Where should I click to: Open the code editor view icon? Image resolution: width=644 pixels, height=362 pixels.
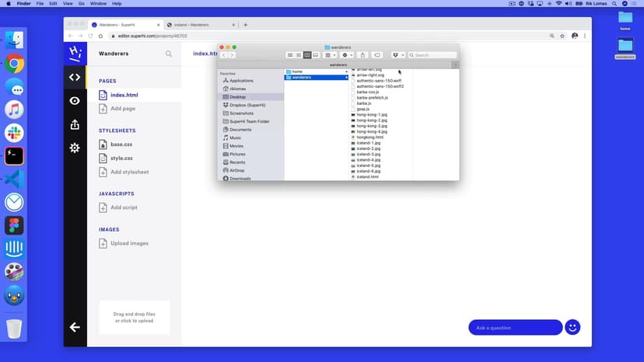coord(75,77)
